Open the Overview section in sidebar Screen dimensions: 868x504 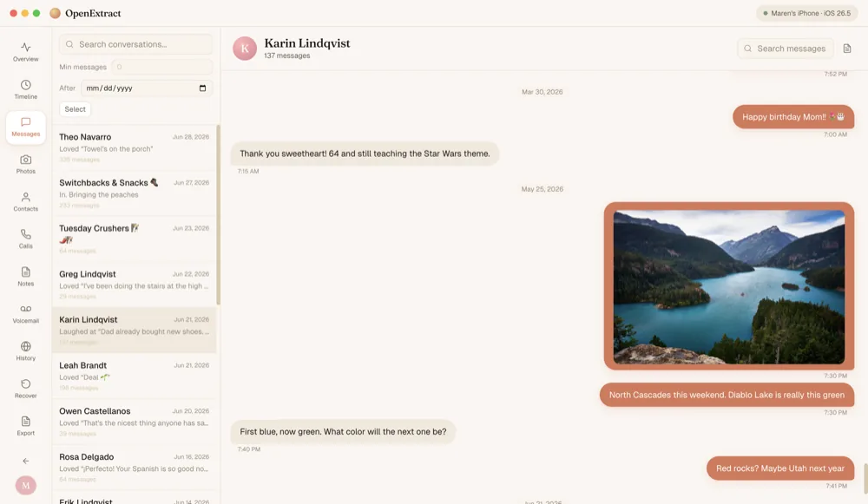point(25,52)
